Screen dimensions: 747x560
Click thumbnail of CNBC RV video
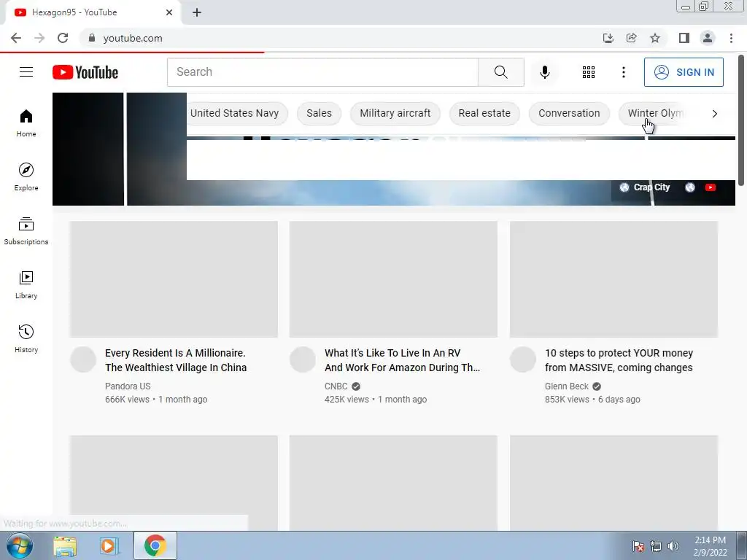393,279
